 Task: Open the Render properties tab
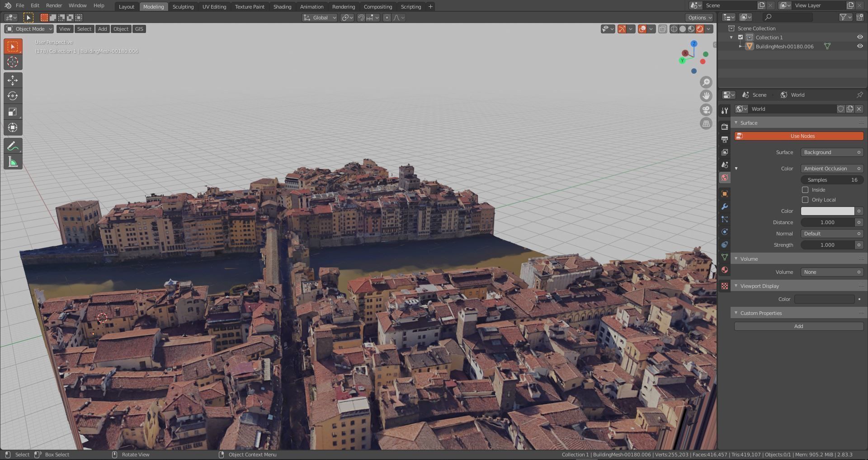tap(725, 127)
